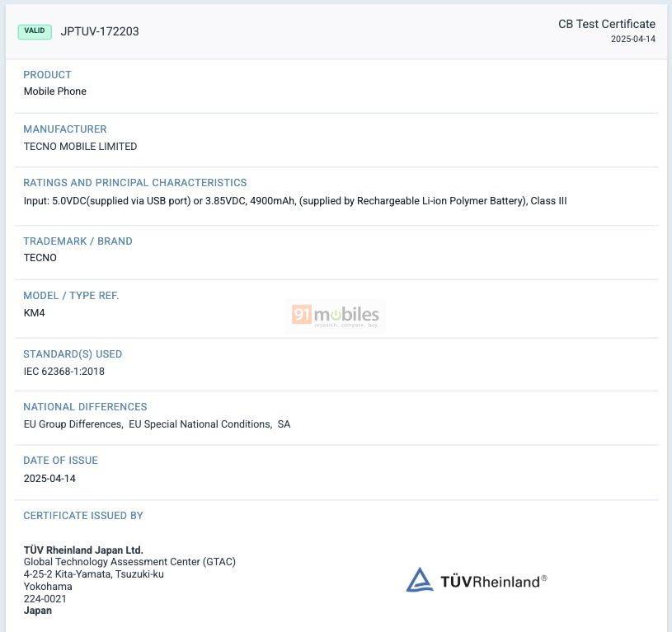Click RATINGS AND PRINCIPAL CHARACTERISTICS label
672x632 pixels.
point(135,182)
